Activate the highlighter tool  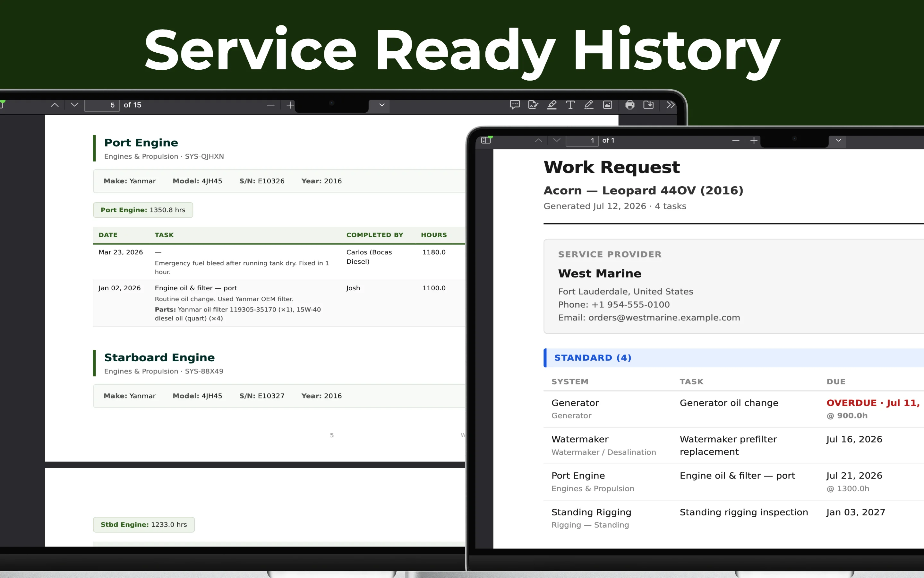(x=552, y=105)
